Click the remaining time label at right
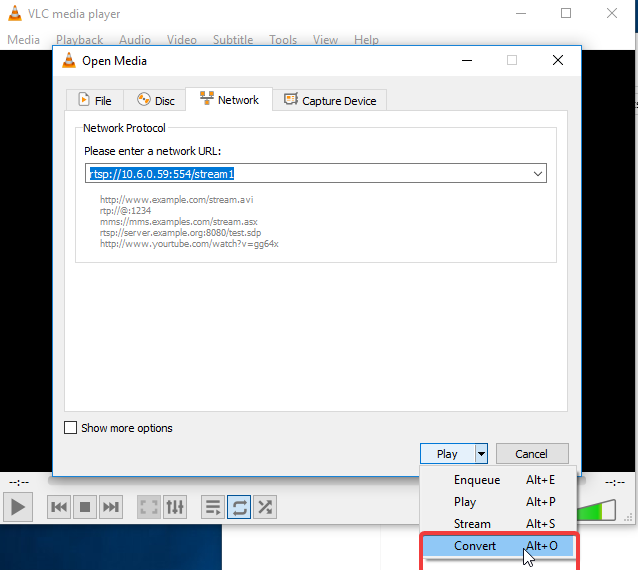The image size is (638, 570). tap(615, 482)
